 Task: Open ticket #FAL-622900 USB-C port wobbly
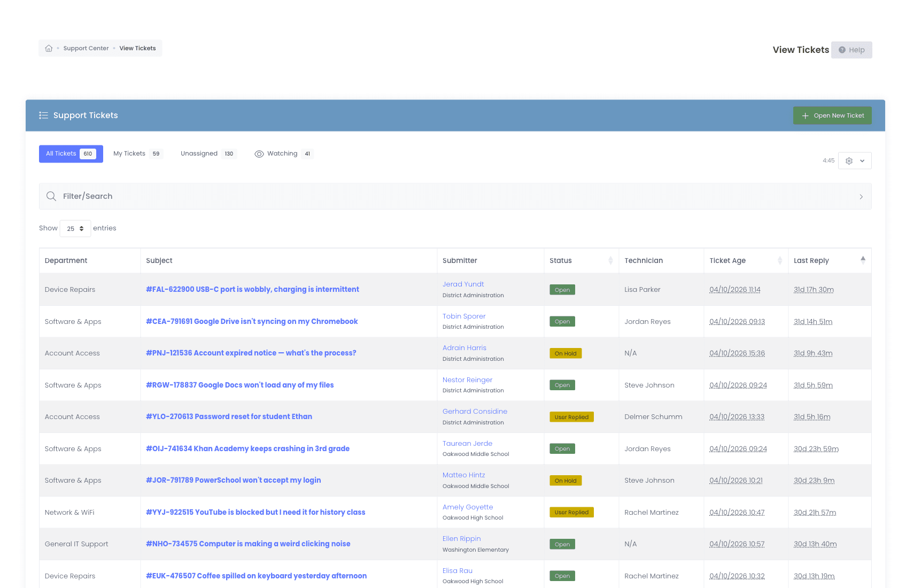pyautogui.click(x=252, y=289)
